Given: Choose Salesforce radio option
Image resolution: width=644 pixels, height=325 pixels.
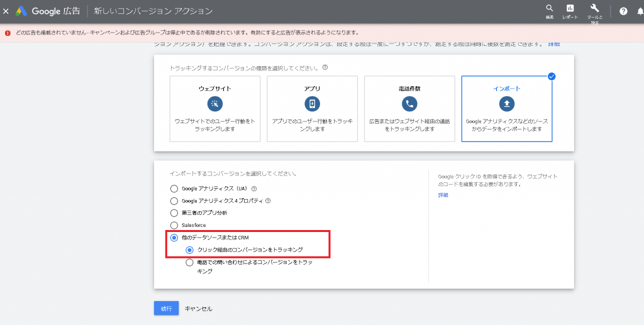Looking at the screenshot, I should pyautogui.click(x=174, y=225).
